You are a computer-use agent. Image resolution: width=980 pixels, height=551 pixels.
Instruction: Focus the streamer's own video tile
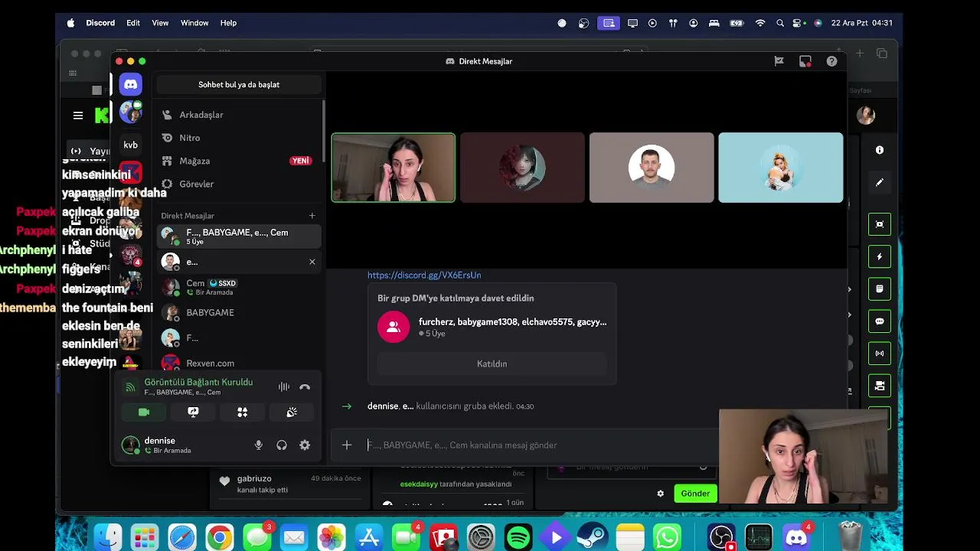394,168
